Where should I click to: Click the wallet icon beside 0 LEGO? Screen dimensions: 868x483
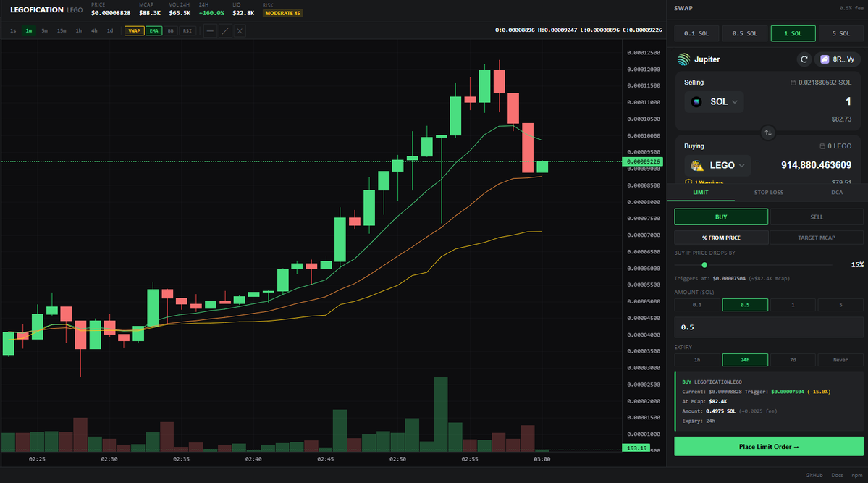[x=822, y=146]
